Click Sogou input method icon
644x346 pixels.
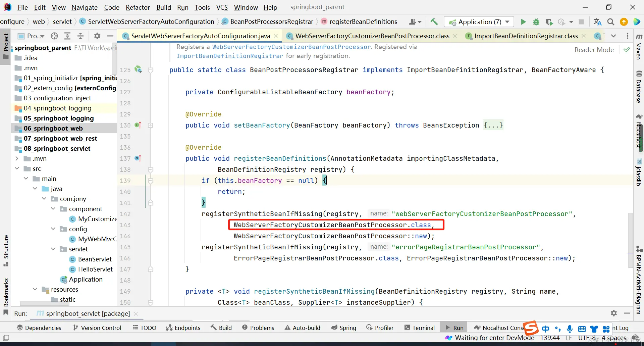pos(531,328)
